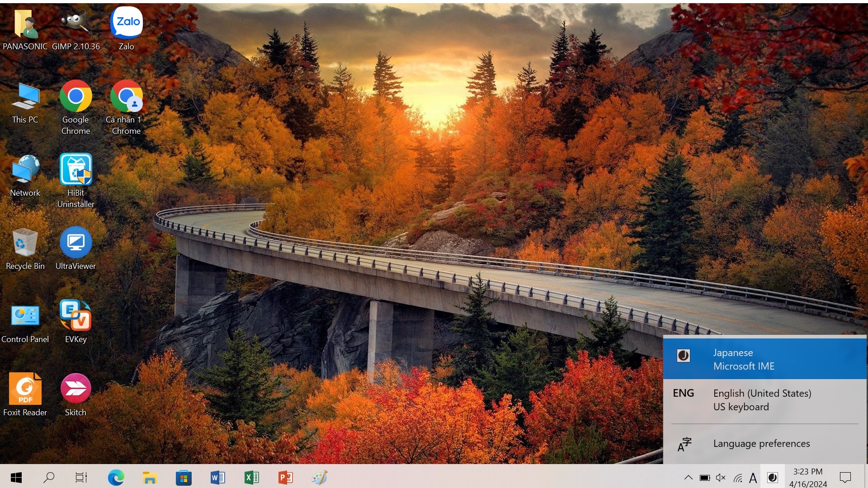Open Language preferences link
This screenshot has width=868, height=488.
click(x=761, y=444)
